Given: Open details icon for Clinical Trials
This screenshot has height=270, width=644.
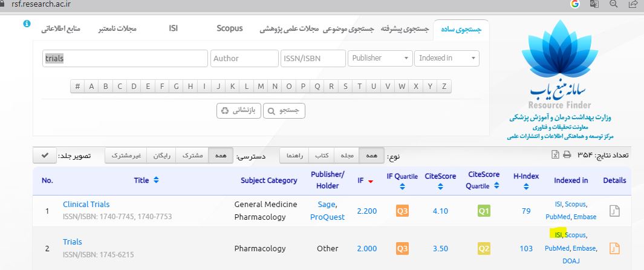Looking at the screenshot, I should tap(614, 211).
